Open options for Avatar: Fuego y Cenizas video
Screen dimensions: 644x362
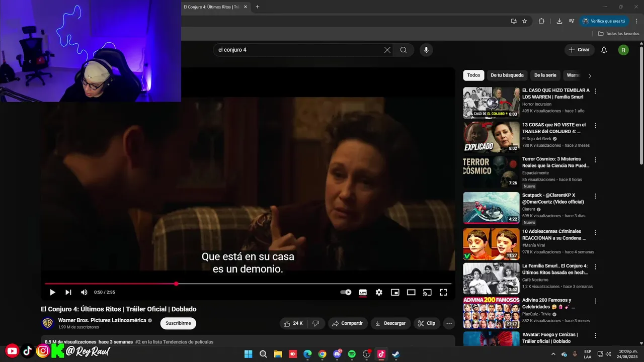click(x=595, y=335)
